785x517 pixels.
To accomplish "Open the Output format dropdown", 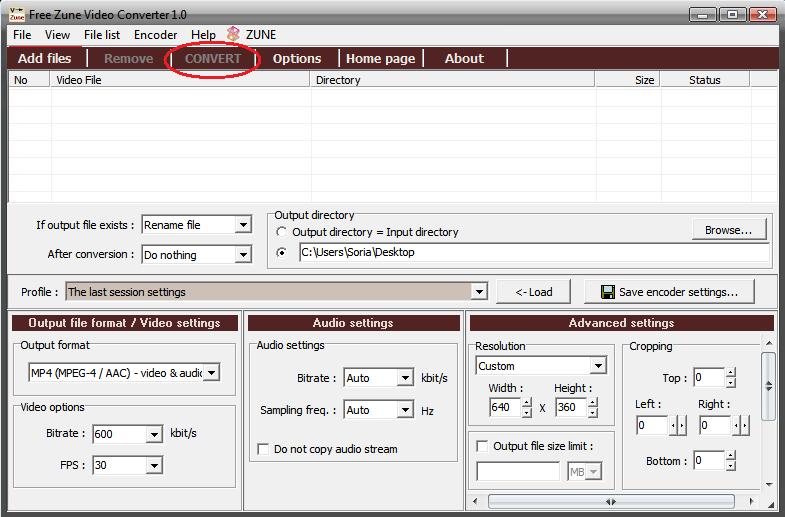I will coord(212,372).
